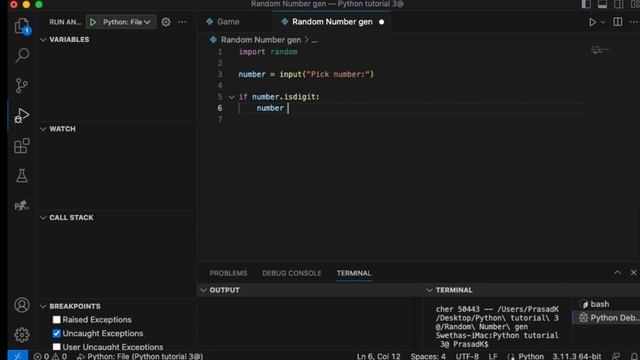Fold the if block on line 5

point(231,97)
